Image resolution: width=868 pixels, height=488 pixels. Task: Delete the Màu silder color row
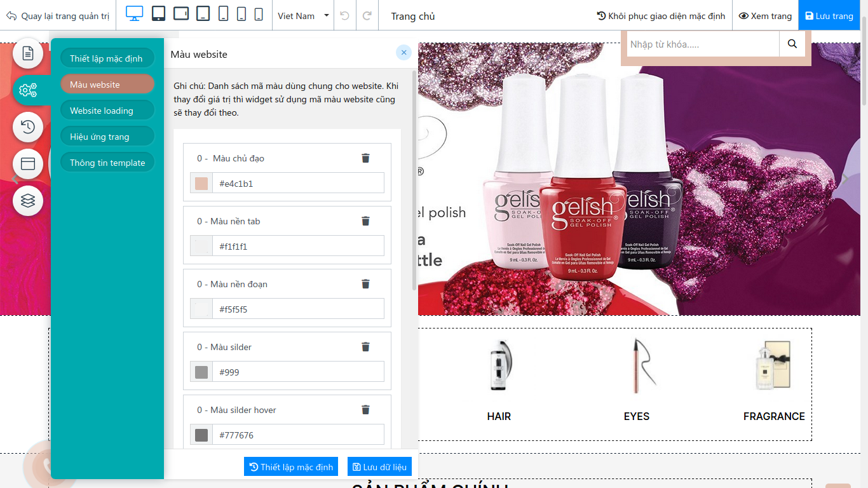[365, 347]
